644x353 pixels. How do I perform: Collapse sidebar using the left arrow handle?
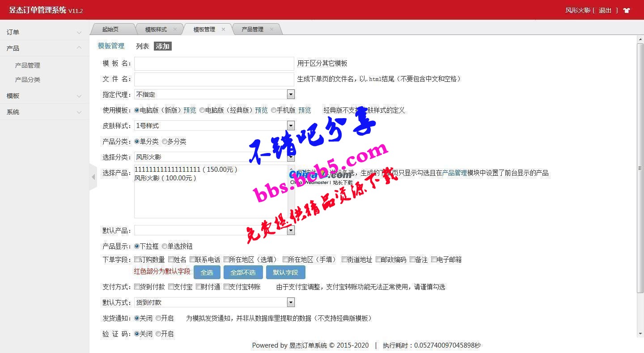point(93,177)
